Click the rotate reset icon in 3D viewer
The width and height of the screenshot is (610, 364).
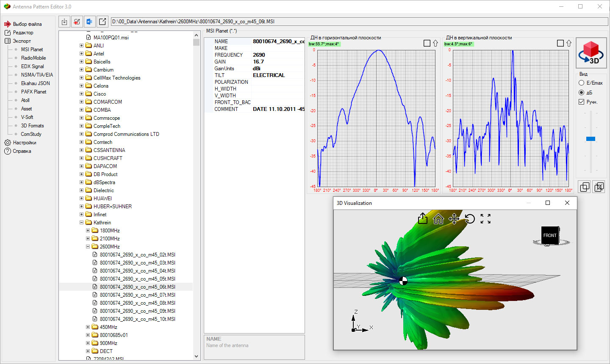pyautogui.click(x=470, y=219)
